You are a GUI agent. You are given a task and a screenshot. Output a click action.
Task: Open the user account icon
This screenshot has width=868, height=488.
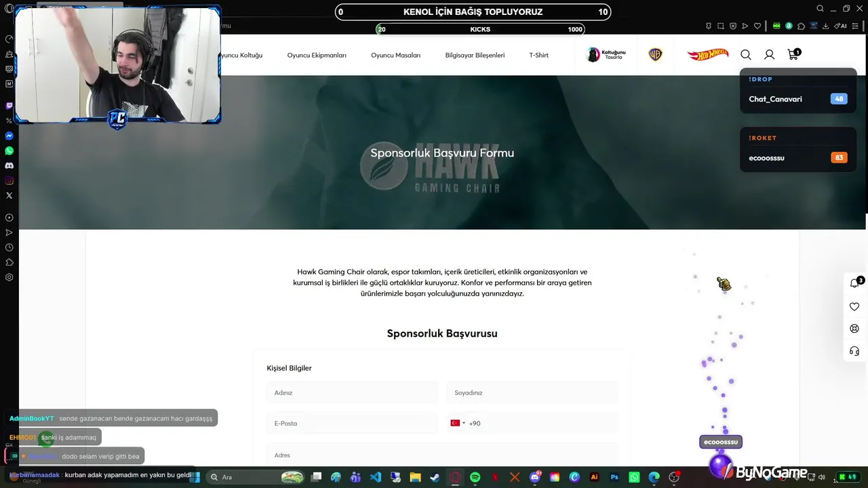click(x=770, y=55)
